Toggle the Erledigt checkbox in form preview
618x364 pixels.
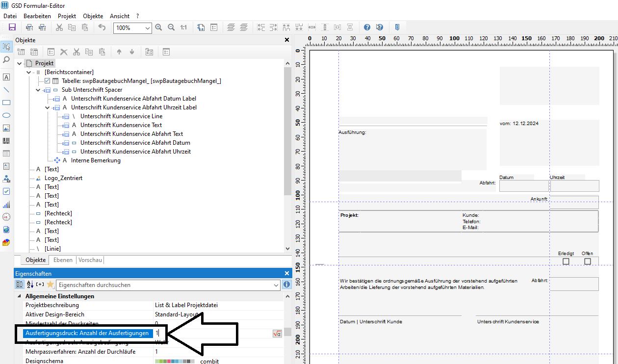coord(566,261)
